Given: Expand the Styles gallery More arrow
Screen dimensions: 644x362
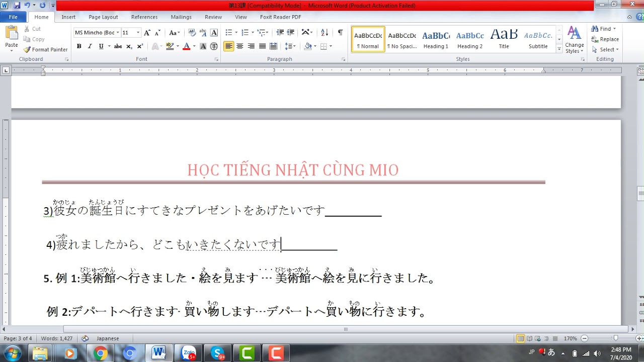Looking at the screenshot, I should (x=559, y=49).
